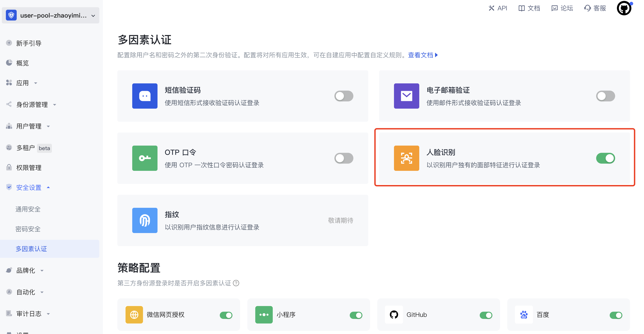Toggle the GitHub MFA strategy switch
The height and width of the screenshot is (334, 644).
coord(486,315)
